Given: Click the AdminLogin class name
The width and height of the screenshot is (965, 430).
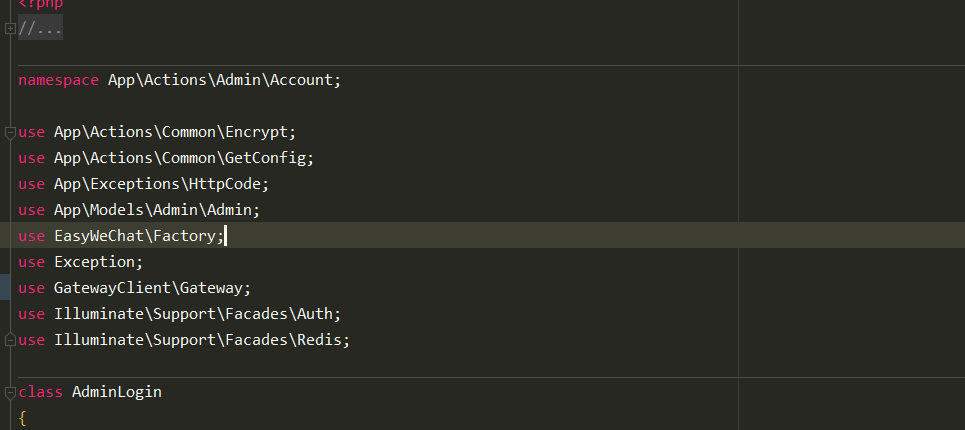Looking at the screenshot, I should pos(117,392).
